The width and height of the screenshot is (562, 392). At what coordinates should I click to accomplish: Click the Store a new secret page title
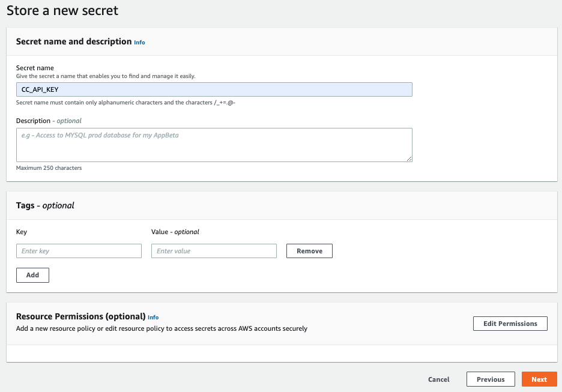coord(62,10)
